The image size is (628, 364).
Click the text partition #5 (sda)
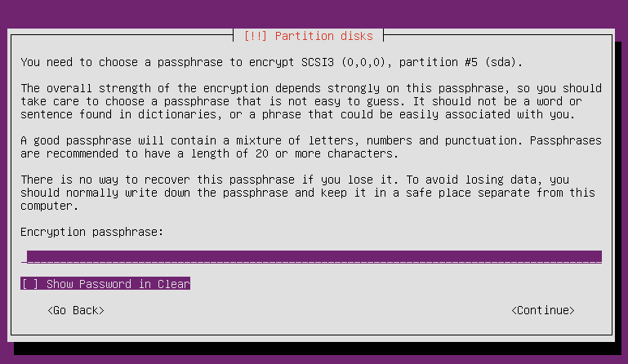461,63
